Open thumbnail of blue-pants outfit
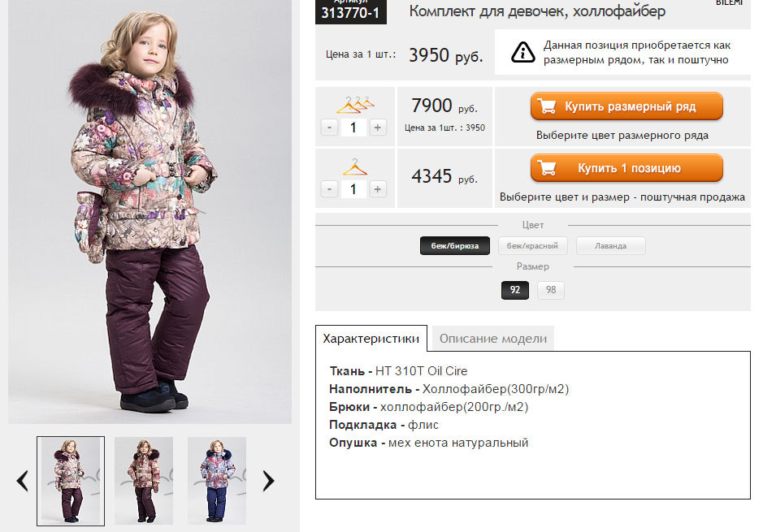Screen dimensions: 763x532 point(217,481)
